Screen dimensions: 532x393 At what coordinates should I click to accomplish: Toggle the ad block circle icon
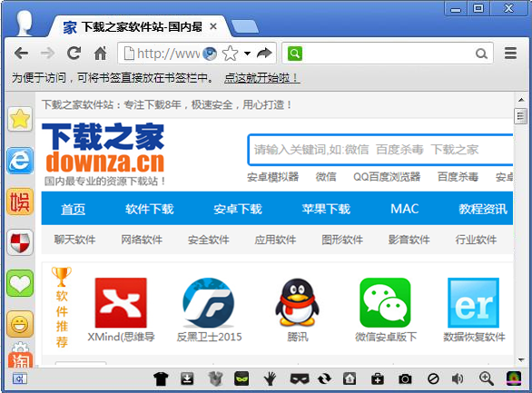433,378
